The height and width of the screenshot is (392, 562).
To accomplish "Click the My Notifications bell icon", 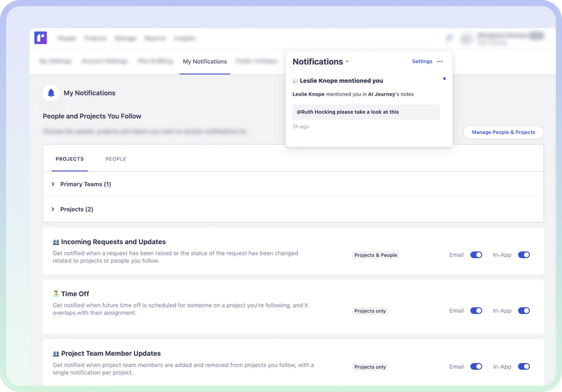I will 51,93.
